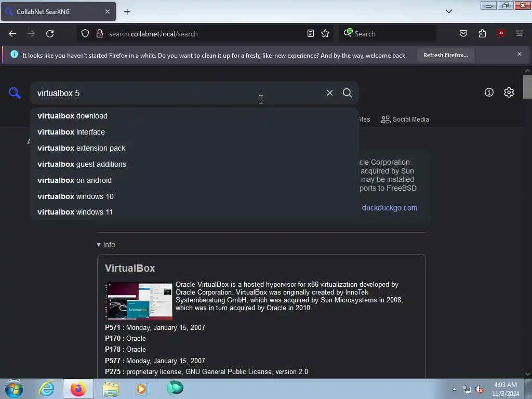Click the muted volume tray icon
The height and width of the screenshot is (399, 532).
480,390
